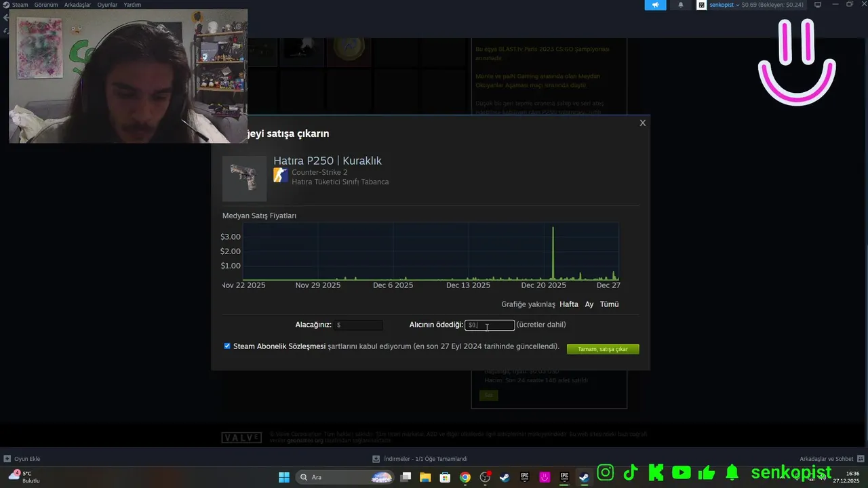Open İndirmeler download status

[x=420, y=459]
